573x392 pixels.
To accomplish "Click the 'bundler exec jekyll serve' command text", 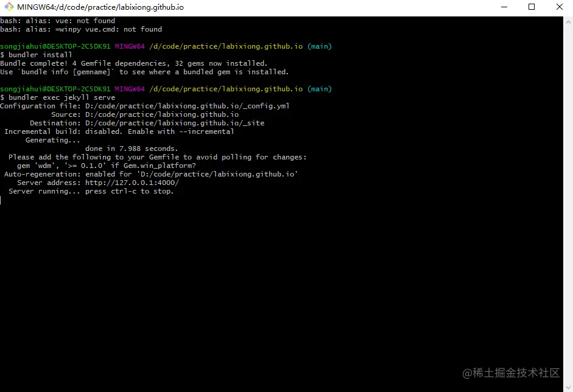I will click(67, 97).
